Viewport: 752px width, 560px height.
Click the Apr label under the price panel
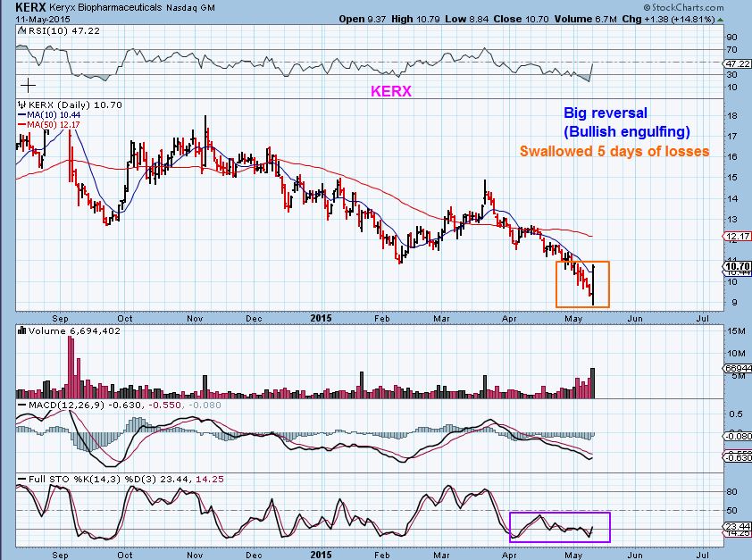point(509,318)
